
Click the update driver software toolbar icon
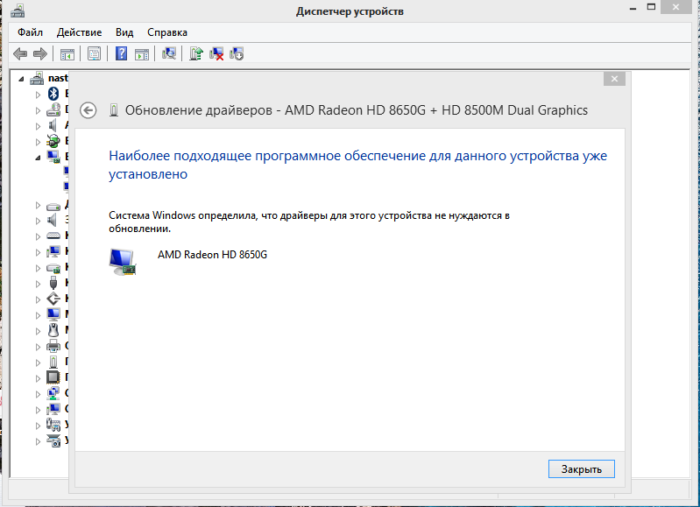[196, 54]
